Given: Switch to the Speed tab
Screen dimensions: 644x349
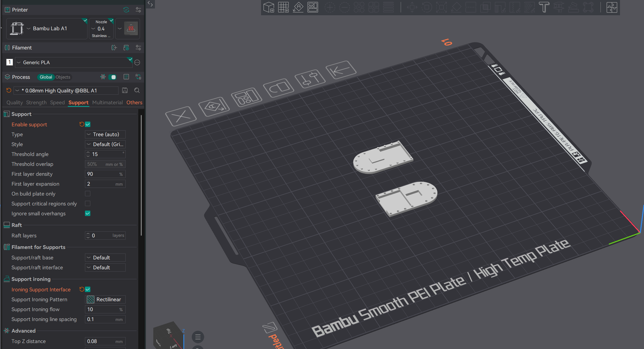Looking at the screenshot, I should 57,102.
